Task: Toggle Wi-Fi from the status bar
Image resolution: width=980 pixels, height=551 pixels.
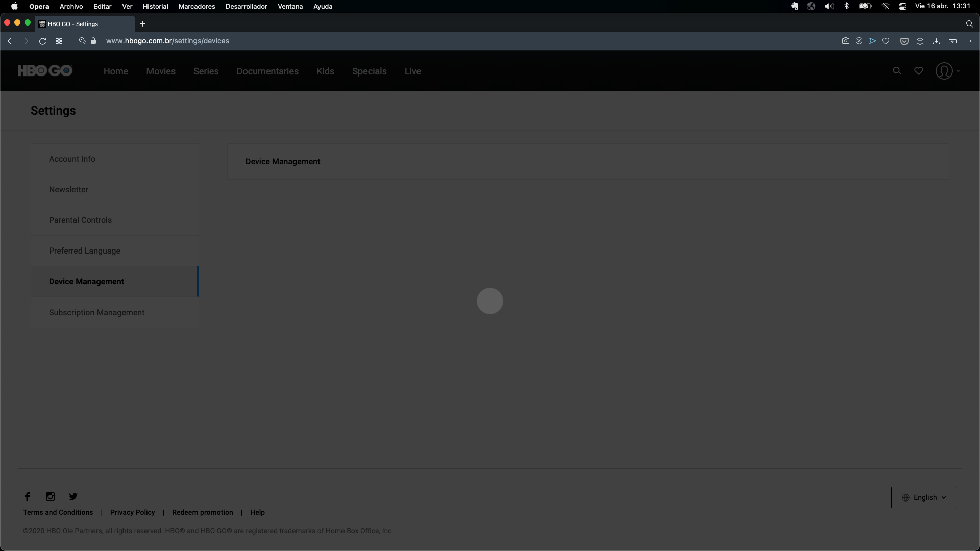Action: pyautogui.click(x=886, y=6)
